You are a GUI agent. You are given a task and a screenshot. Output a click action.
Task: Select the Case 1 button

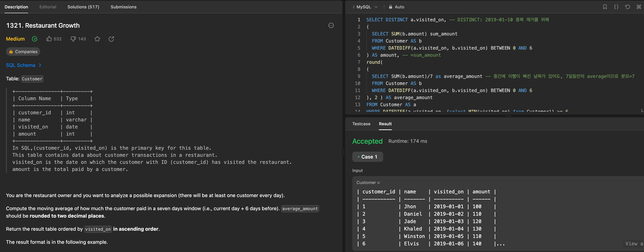[x=368, y=157]
